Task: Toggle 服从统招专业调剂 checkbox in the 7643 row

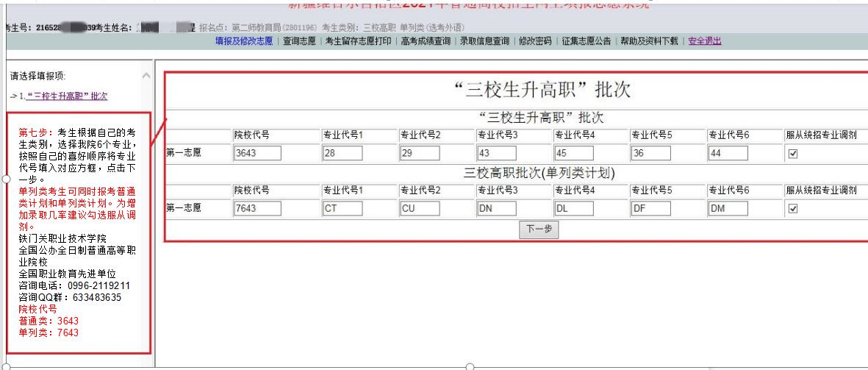Action: (x=792, y=208)
